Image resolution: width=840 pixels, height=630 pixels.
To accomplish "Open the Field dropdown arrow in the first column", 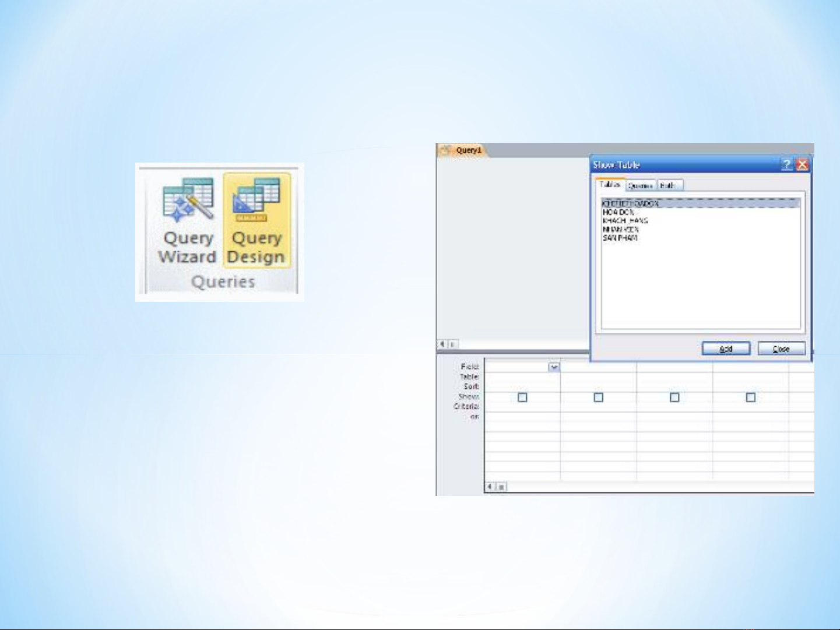I will click(x=554, y=367).
